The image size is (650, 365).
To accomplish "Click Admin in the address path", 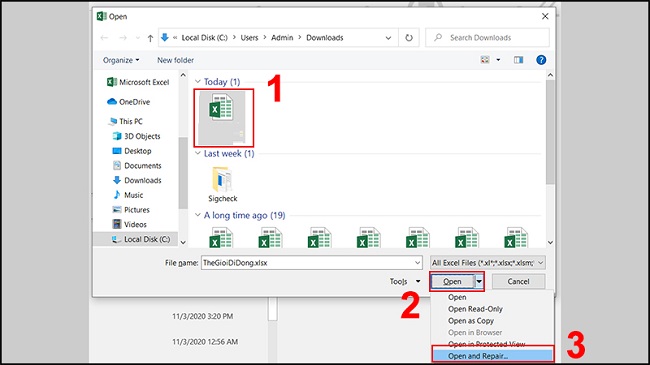I will coord(282,38).
